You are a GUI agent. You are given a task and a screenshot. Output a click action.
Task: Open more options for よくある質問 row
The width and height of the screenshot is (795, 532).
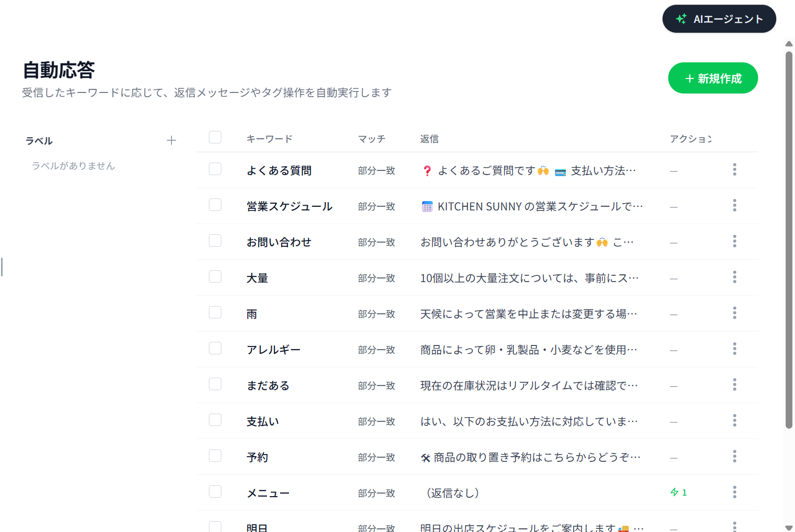coord(735,169)
